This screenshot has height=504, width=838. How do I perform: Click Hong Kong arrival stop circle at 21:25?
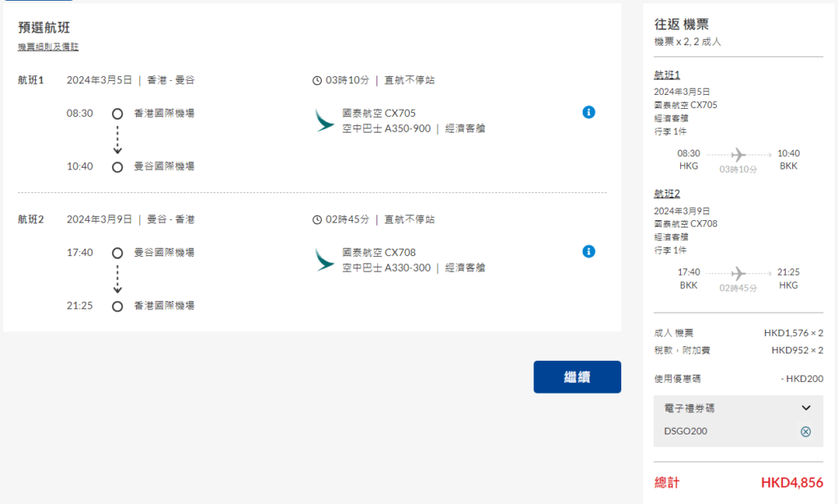click(117, 306)
